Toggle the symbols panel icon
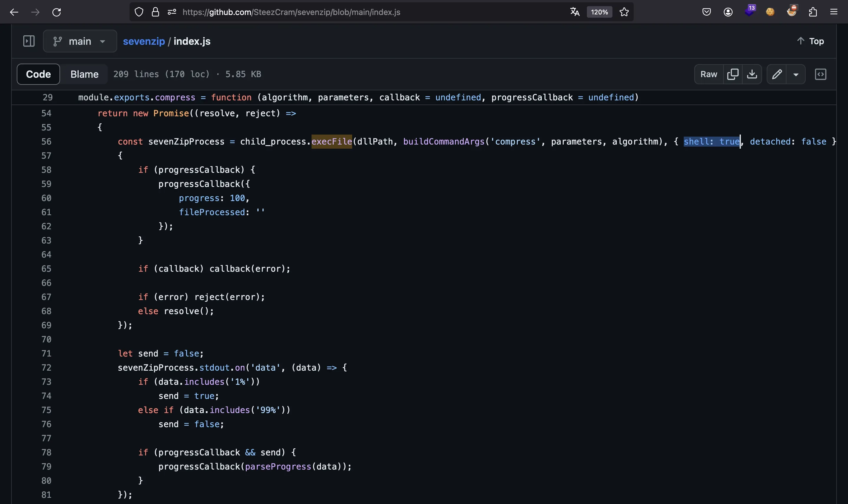 (x=821, y=74)
